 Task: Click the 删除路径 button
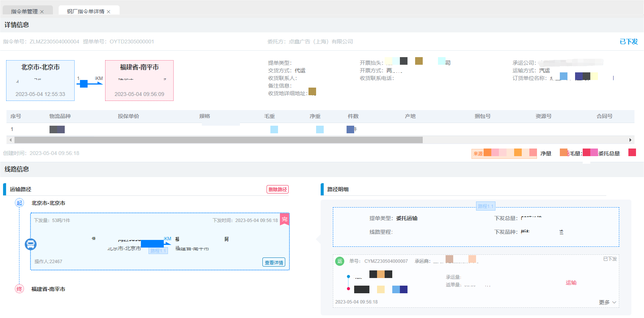tap(278, 189)
